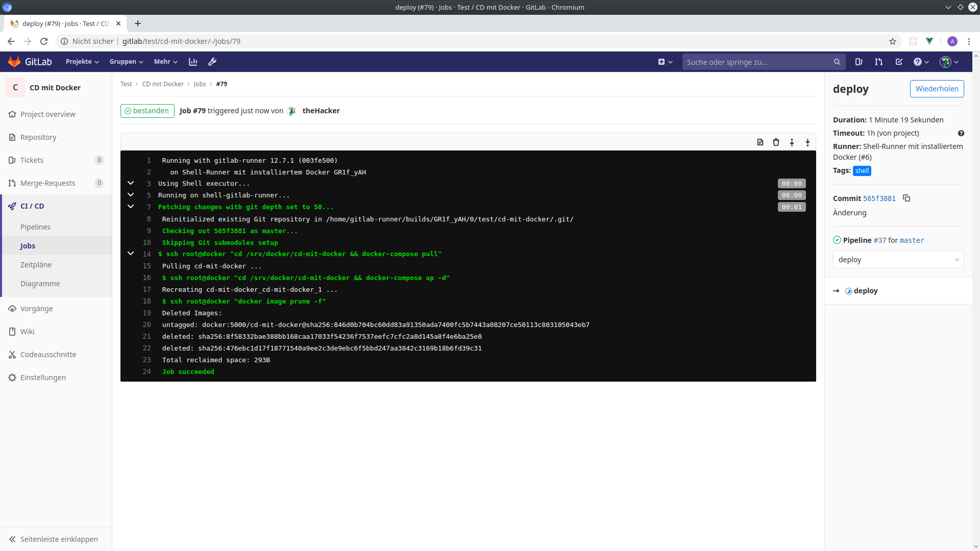Click the Wiederholen button
980x551 pixels.
(937, 89)
